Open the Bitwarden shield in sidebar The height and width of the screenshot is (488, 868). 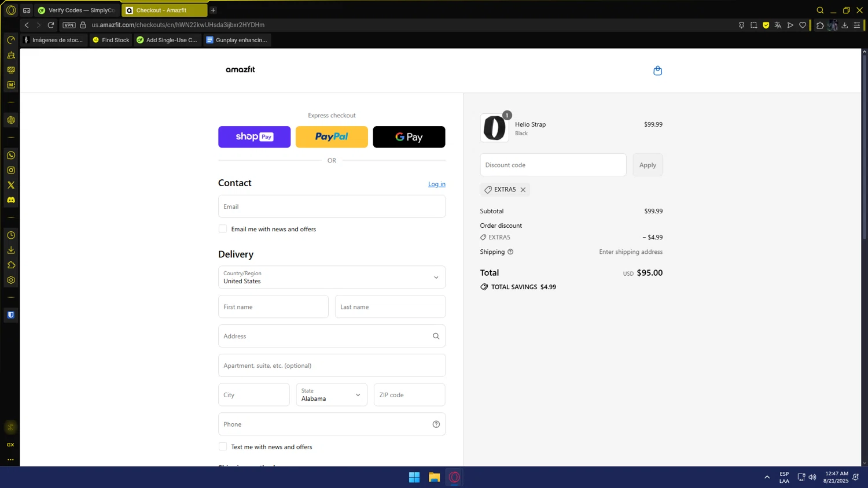click(11, 315)
